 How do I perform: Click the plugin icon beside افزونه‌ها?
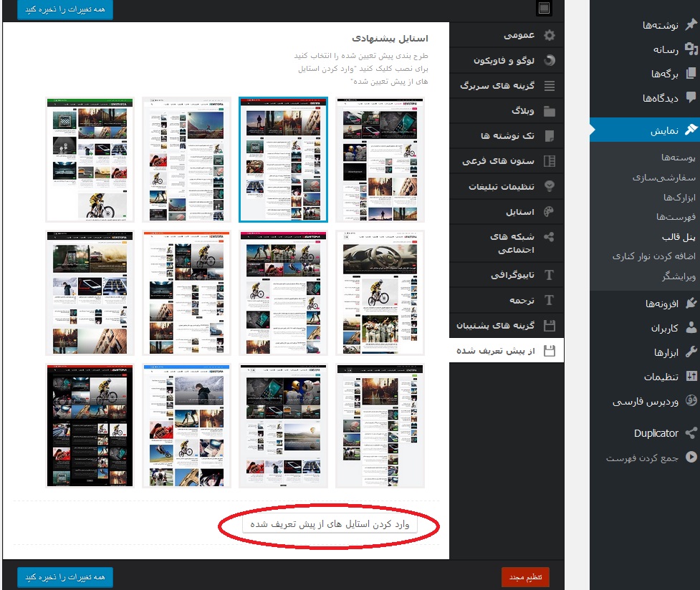(691, 304)
